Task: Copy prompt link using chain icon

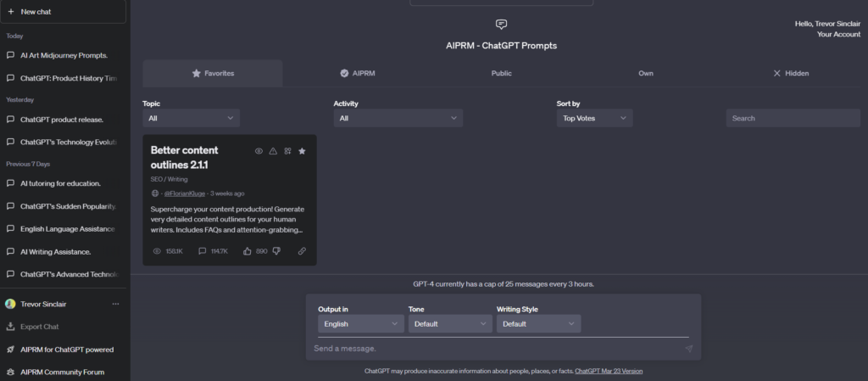Action: tap(302, 251)
